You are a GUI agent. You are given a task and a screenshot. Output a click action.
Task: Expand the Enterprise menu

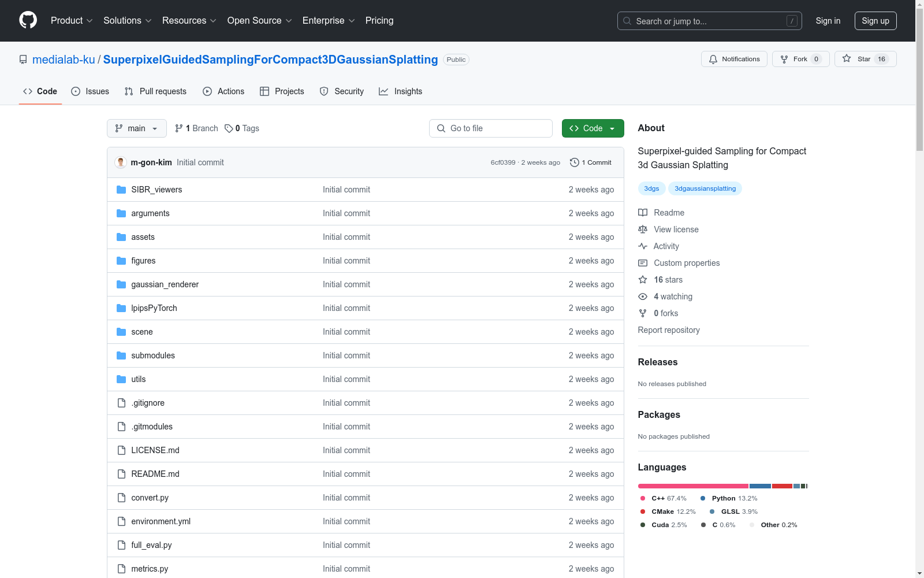[x=329, y=20]
